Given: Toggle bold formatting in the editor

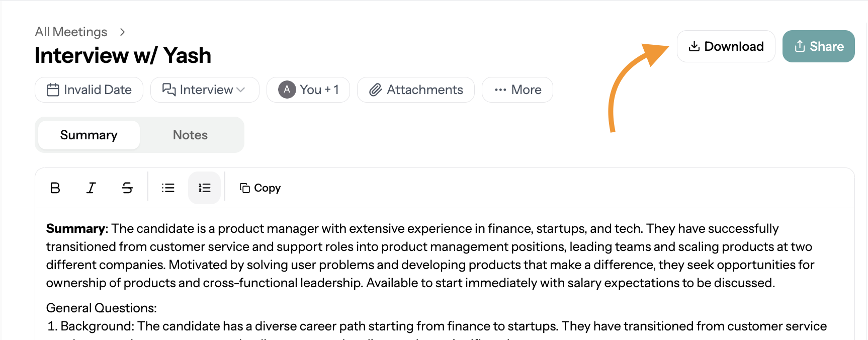Looking at the screenshot, I should (55, 188).
